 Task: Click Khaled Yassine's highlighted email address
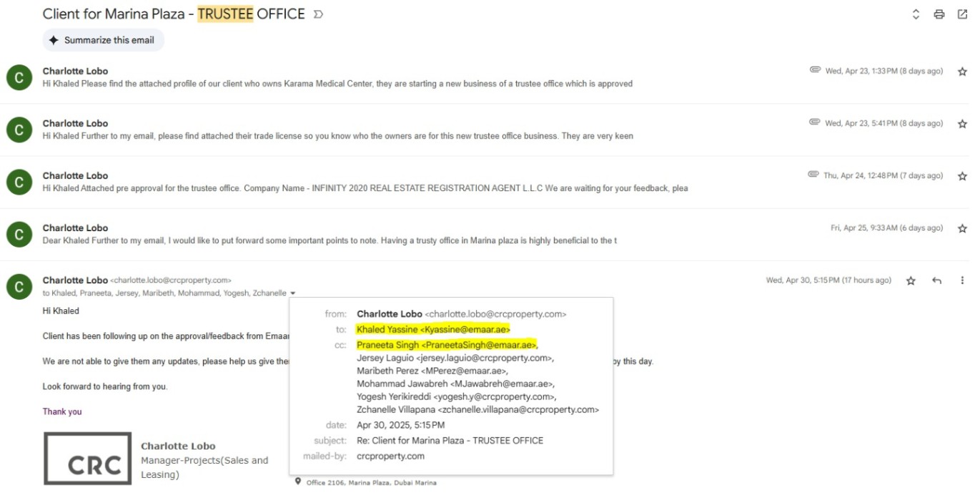click(433, 329)
